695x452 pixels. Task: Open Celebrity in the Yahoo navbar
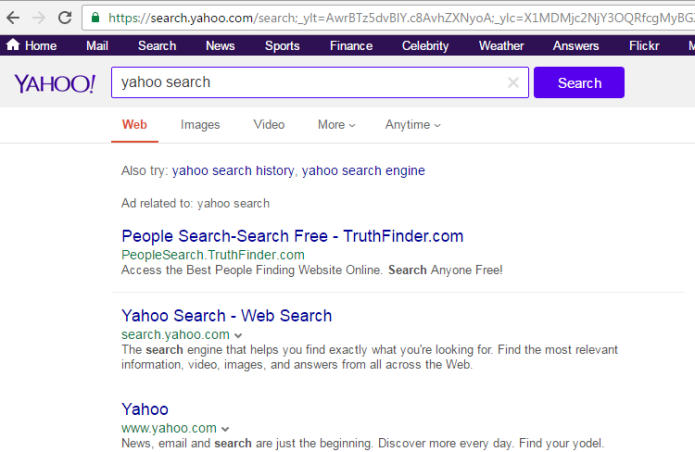pos(425,46)
